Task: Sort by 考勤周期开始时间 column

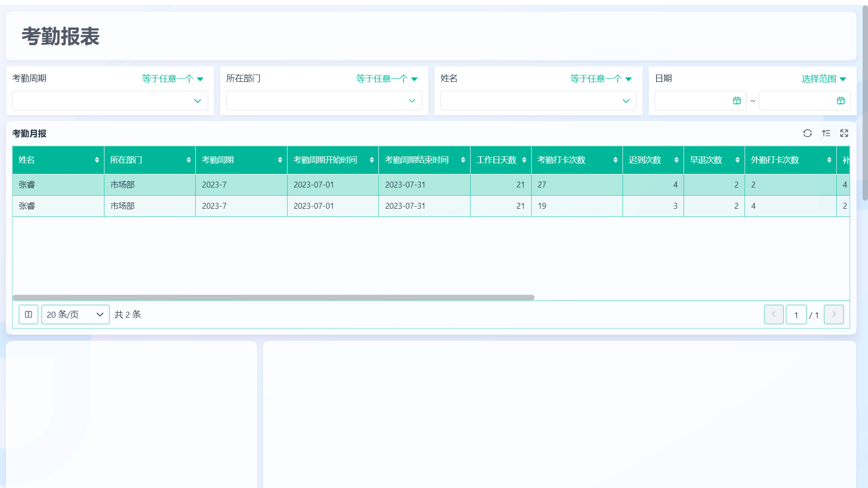Action: point(372,160)
